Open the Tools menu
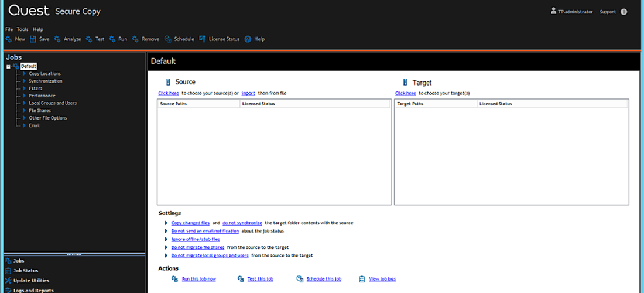Image resolution: width=644 pixels, height=293 pixels. (x=23, y=29)
